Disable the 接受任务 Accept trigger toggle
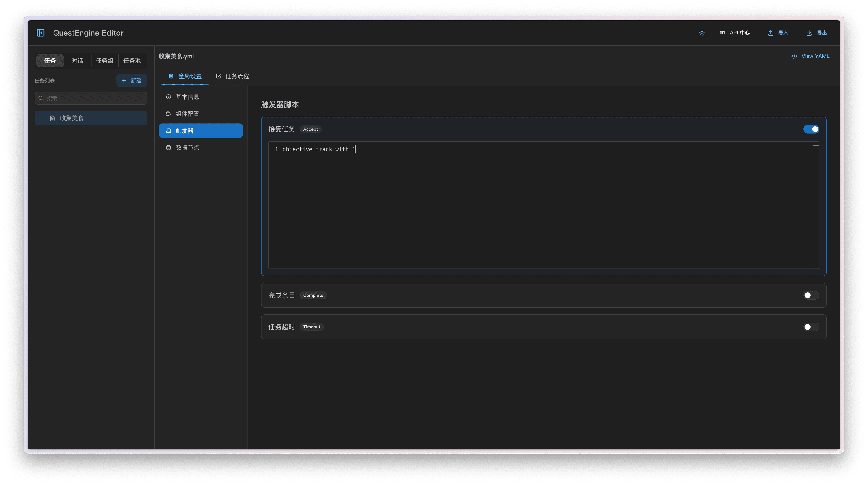868x485 pixels. (x=811, y=129)
